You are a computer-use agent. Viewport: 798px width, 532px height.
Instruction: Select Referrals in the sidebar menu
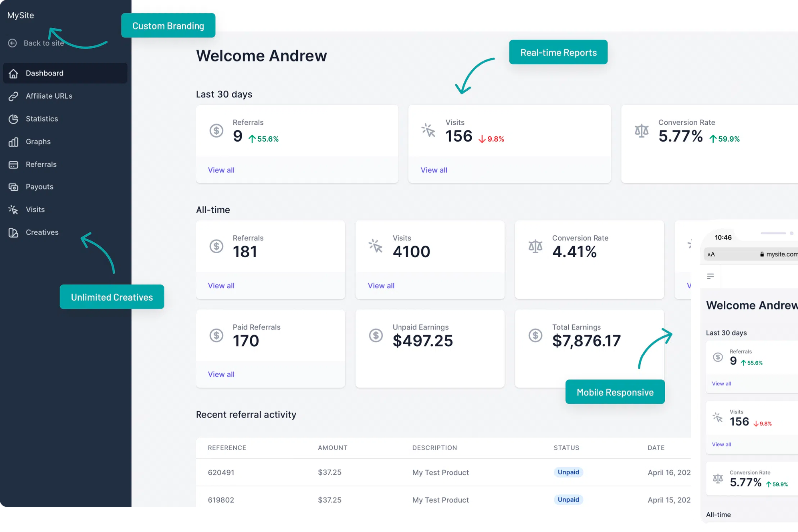tap(65, 165)
